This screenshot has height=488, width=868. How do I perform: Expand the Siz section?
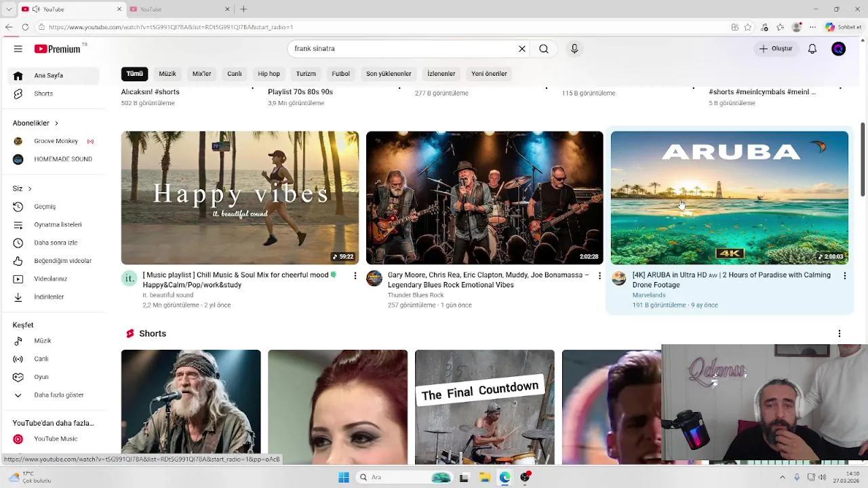[x=22, y=188]
